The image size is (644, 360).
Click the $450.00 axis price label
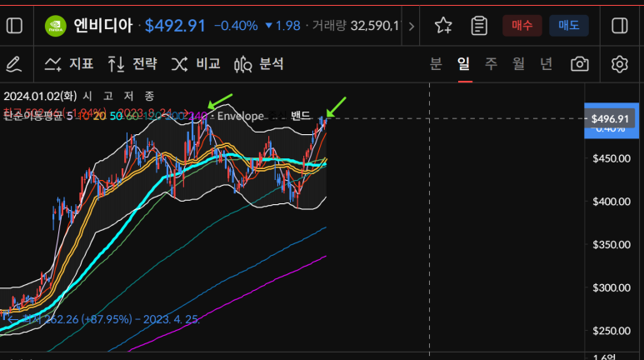612,158
